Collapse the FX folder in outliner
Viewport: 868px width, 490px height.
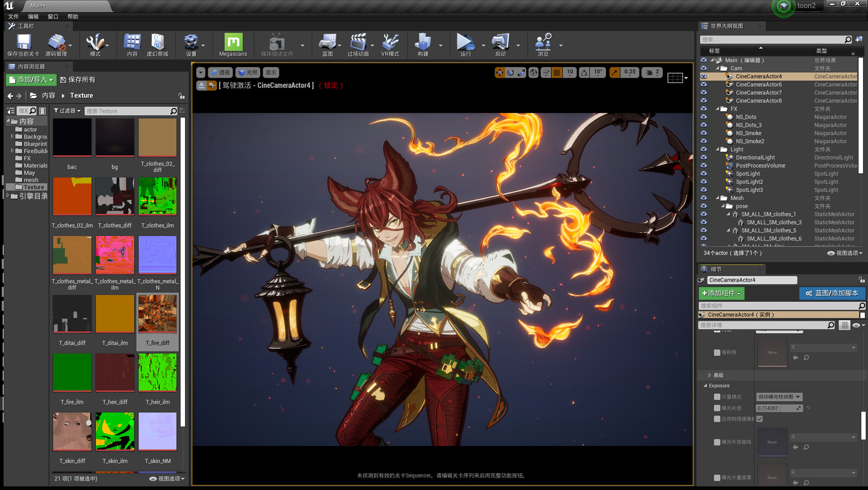point(718,109)
